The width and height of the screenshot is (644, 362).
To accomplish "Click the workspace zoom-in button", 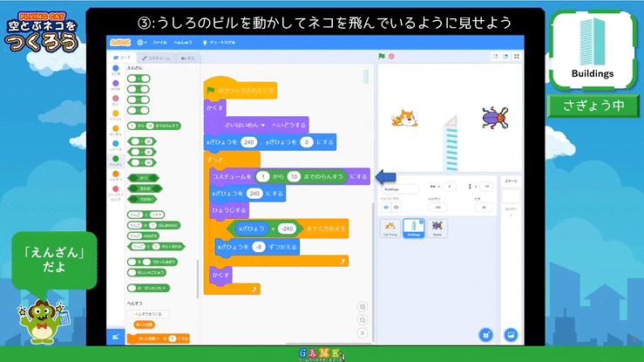I will pyautogui.click(x=363, y=307).
